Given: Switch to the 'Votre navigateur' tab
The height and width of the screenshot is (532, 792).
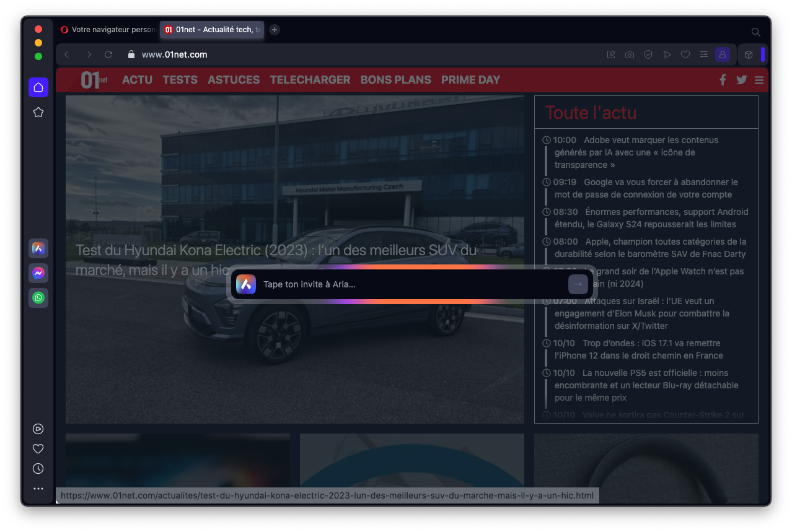Looking at the screenshot, I should click(107, 30).
